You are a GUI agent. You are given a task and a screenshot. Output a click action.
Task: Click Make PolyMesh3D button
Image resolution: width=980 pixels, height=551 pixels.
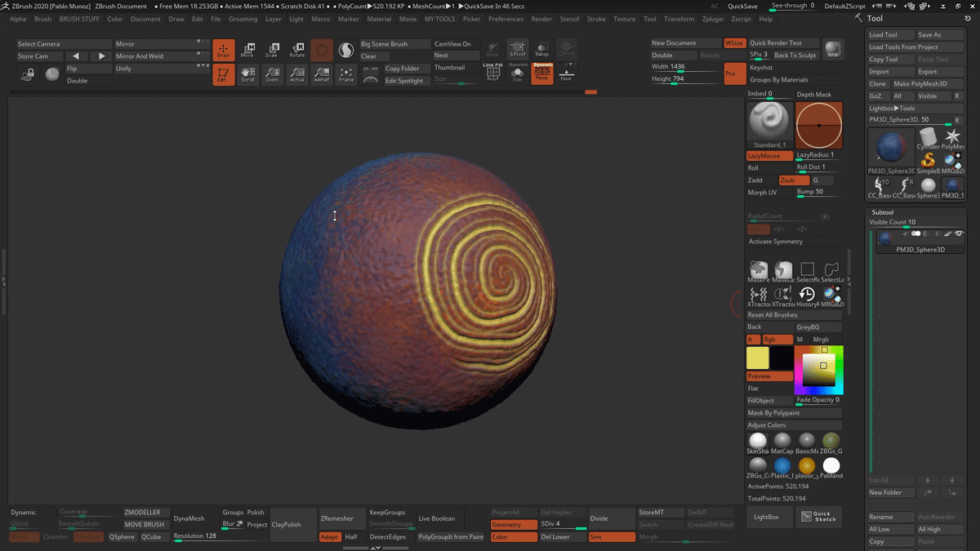pyautogui.click(x=928, y=84)
